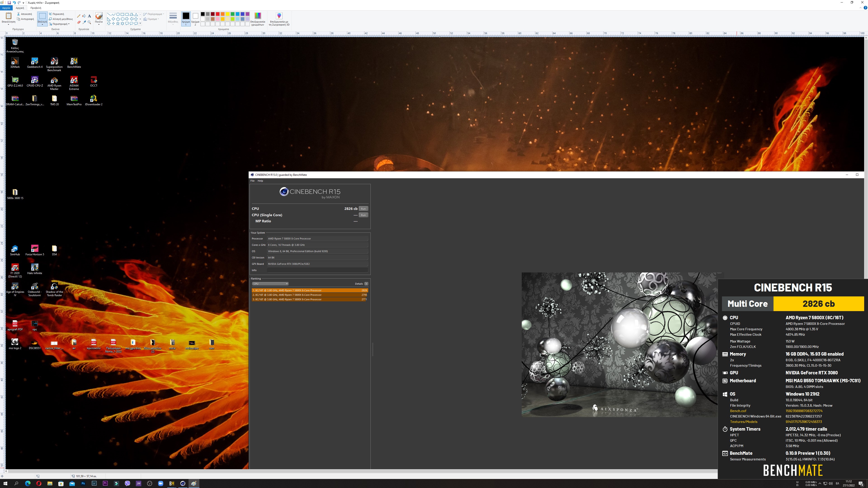Open Customize Quick Access Toolbar arrow
Image resolution: width=868 pixels, height=488 pixels.
23,3
